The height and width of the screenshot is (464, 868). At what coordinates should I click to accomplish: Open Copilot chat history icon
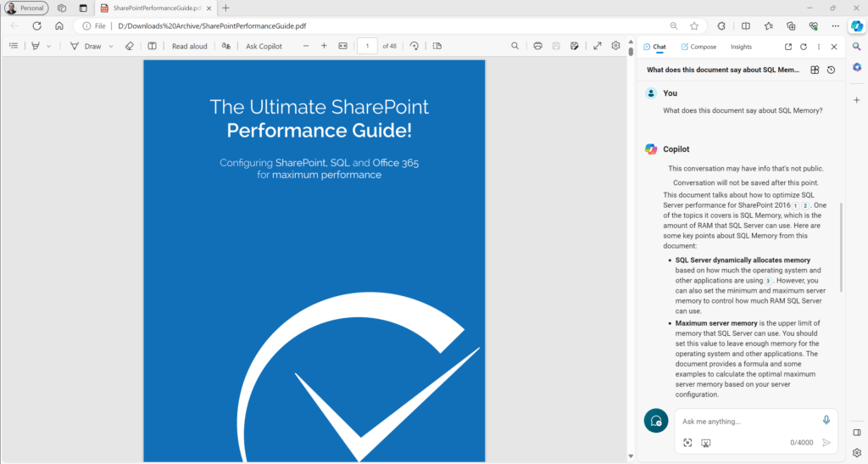coord(831,70)
